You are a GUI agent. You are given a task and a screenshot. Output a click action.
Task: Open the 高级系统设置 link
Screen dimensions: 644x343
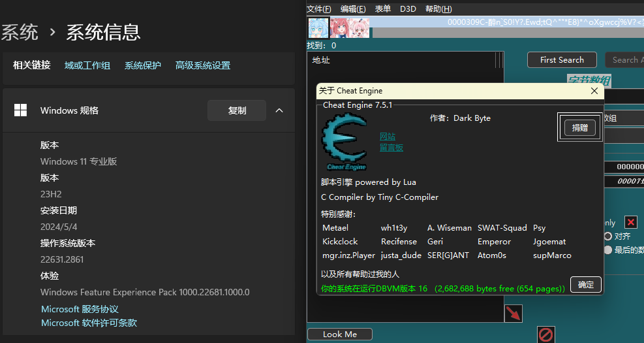click(x=203, y=65)
